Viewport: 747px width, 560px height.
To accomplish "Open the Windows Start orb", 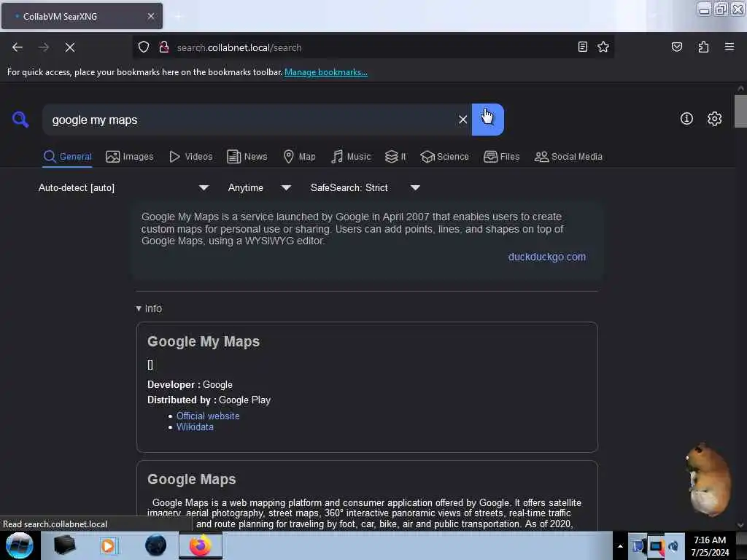I will (x=19, y=545).
